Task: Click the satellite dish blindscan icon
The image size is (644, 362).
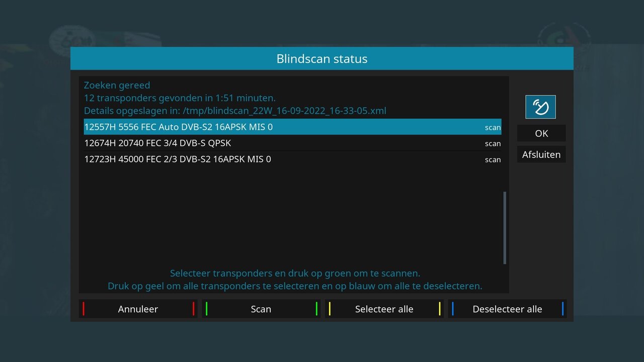Action: click(541, 107)
